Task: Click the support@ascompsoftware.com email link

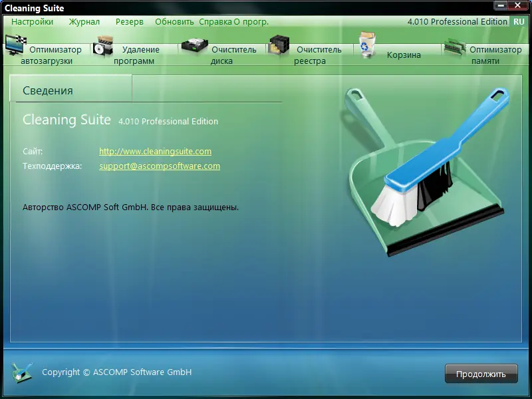Action: pos(160,166)
